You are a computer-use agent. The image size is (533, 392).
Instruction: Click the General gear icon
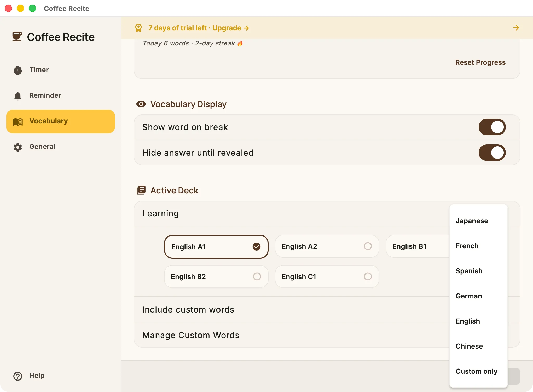[x=18, y=147]
